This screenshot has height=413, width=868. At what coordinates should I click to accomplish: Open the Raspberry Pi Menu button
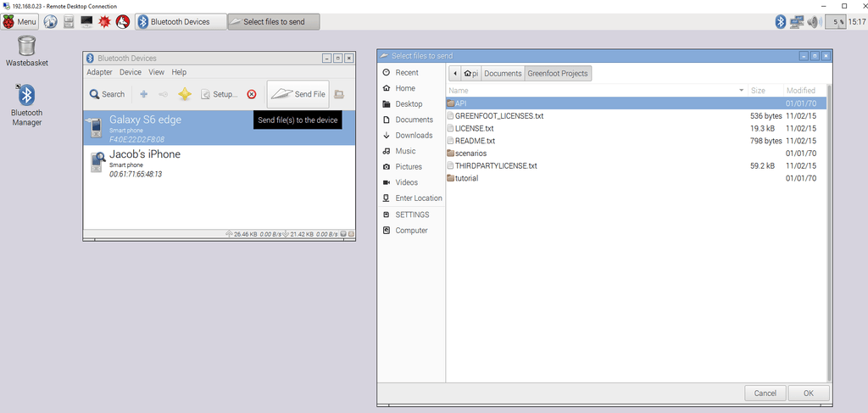pos(20,21)
